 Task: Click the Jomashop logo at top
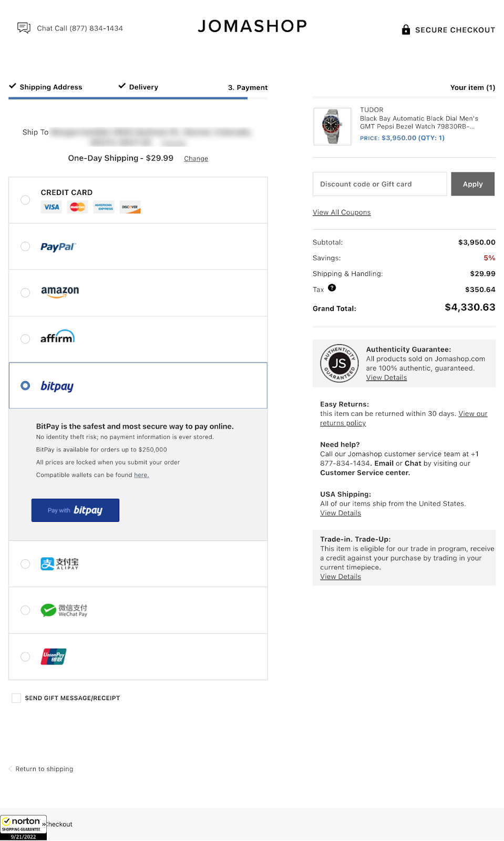pyautogui.click(x=252, y=26)
